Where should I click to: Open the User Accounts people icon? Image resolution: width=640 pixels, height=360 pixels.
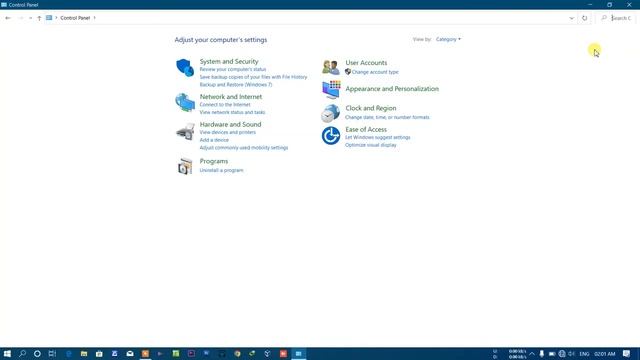point(331,67)
